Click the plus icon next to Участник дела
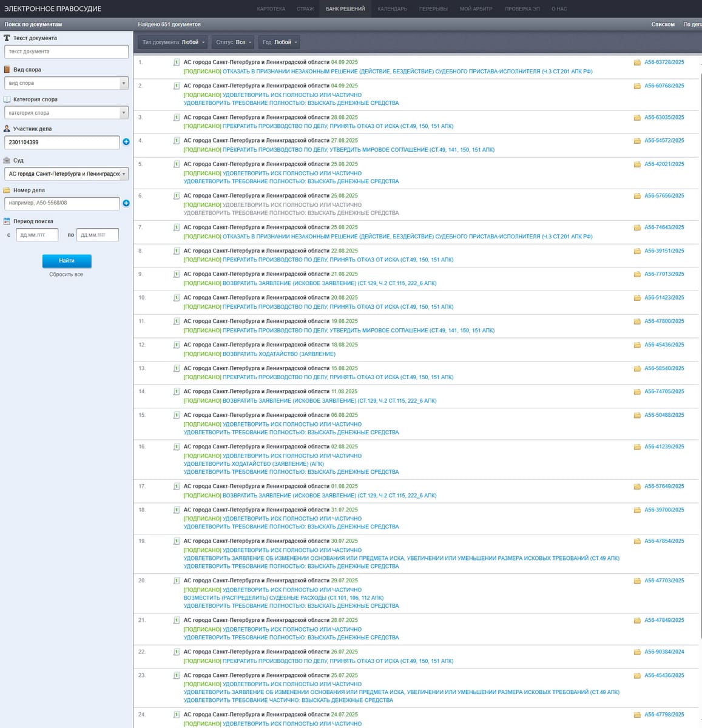The width and height of the screenshot is (702, 728). point(126,142)
